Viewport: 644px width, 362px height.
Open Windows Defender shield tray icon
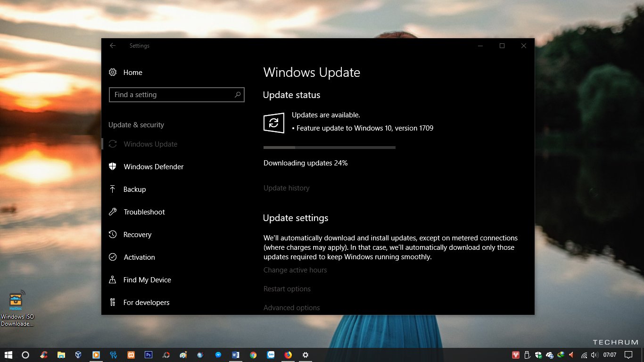tap(538, 355)
